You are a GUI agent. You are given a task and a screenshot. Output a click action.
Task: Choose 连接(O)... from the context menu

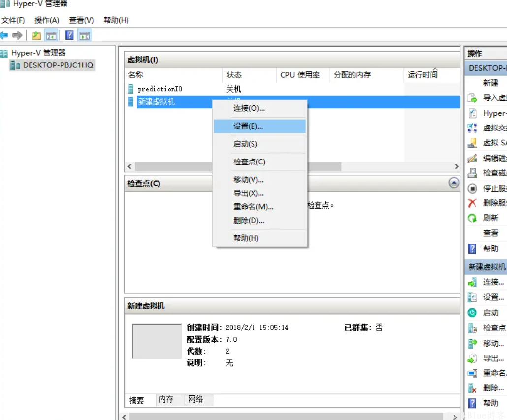point(259,108)
